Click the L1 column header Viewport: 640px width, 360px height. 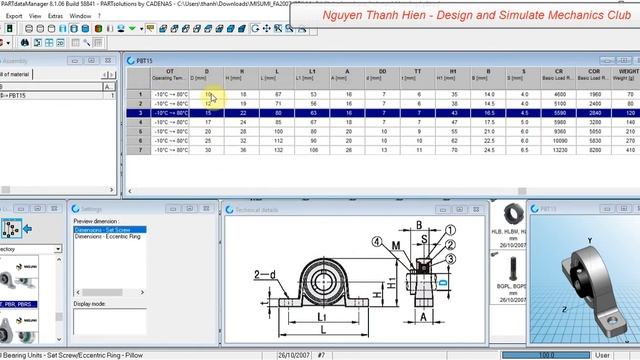pos(312,78)
